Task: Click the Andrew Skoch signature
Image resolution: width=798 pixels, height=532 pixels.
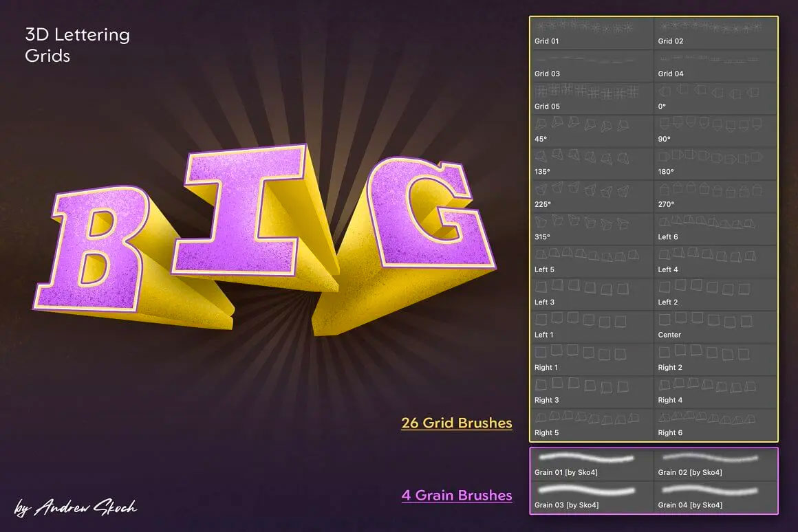Action: coord(76,508)
